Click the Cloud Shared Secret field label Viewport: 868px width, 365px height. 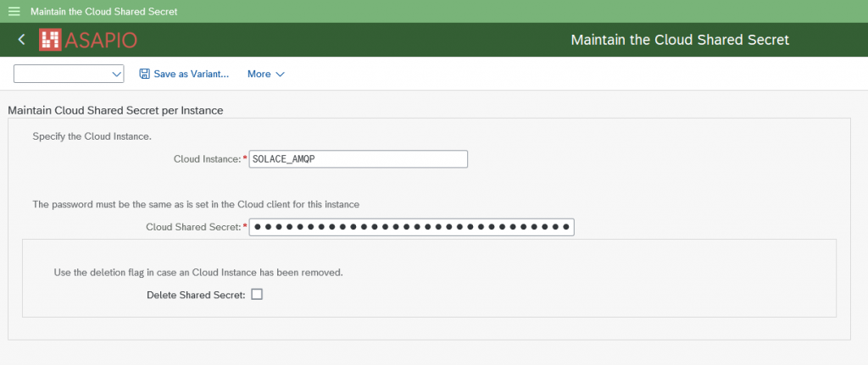click(x=193, y=227)
